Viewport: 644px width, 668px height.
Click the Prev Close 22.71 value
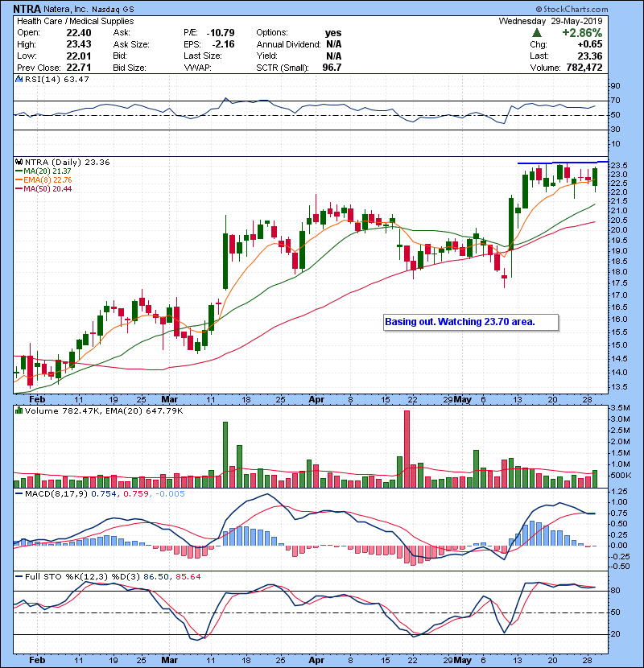(79, 68)
